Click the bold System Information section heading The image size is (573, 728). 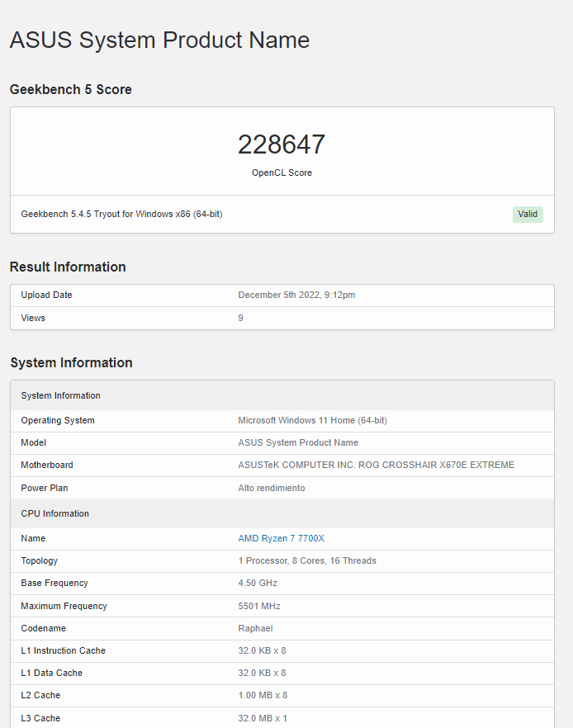[x=72, y=362]
